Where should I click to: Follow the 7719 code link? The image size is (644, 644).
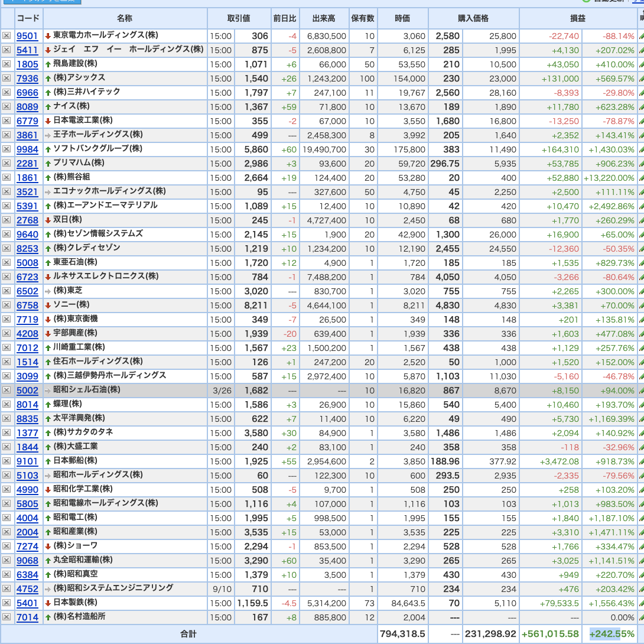27,320
